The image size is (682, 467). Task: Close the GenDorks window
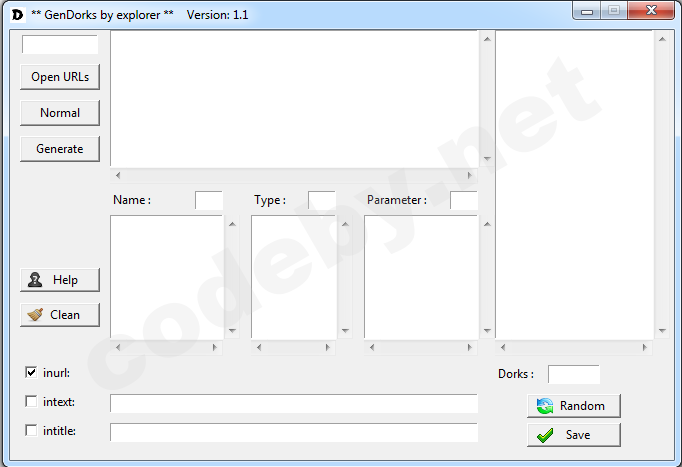click(x=651, y=10)
